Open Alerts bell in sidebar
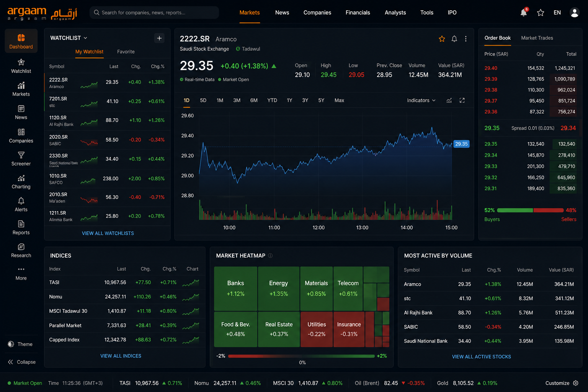 [x=21, y=201]
